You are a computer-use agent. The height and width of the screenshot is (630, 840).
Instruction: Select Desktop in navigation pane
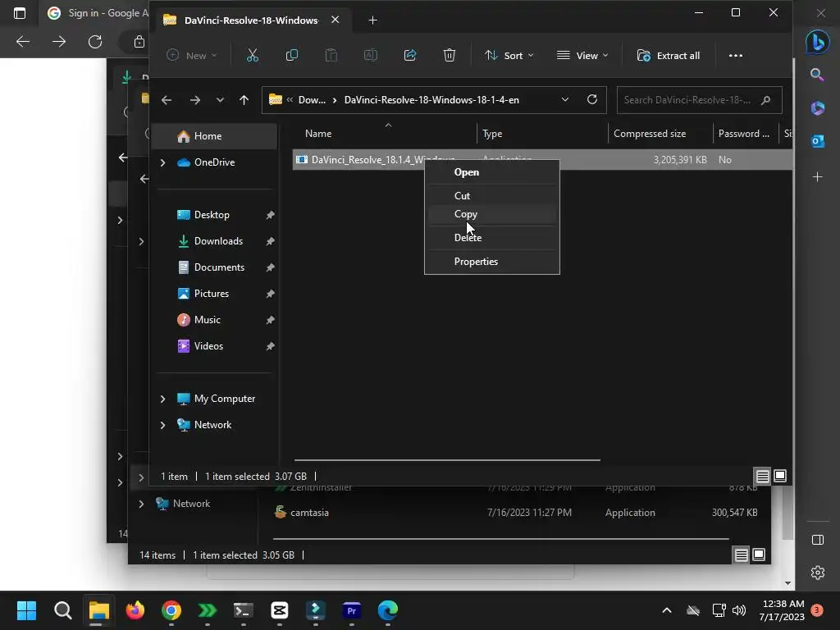coord(214,215)
